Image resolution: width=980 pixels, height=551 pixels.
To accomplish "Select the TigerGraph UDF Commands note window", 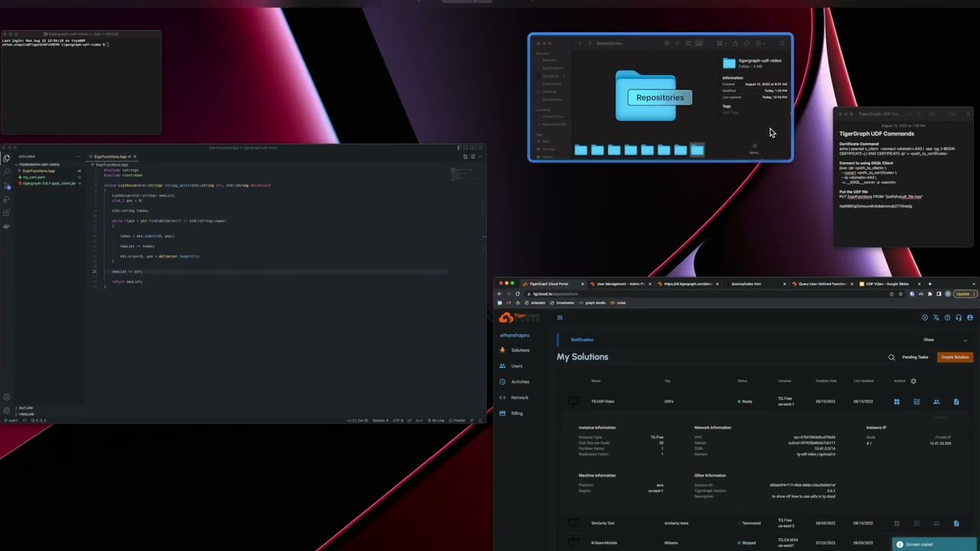I will [x=904, y=178].
